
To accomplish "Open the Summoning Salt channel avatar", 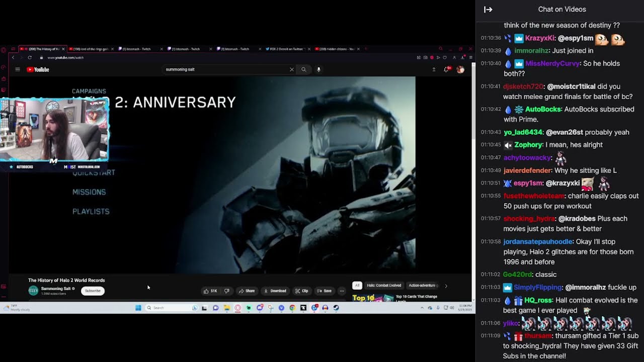I will [33, 291].
